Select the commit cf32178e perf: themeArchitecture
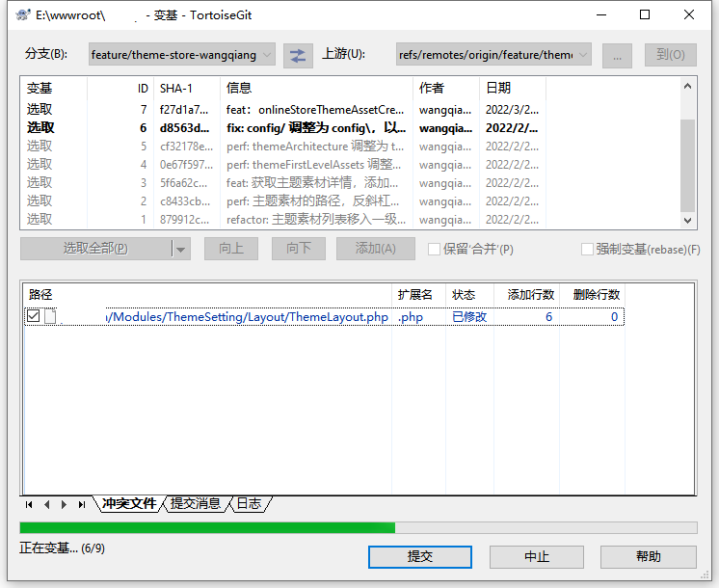Viewport: 719px width, 588px height. pyautogui.click(x=283, y=147)
